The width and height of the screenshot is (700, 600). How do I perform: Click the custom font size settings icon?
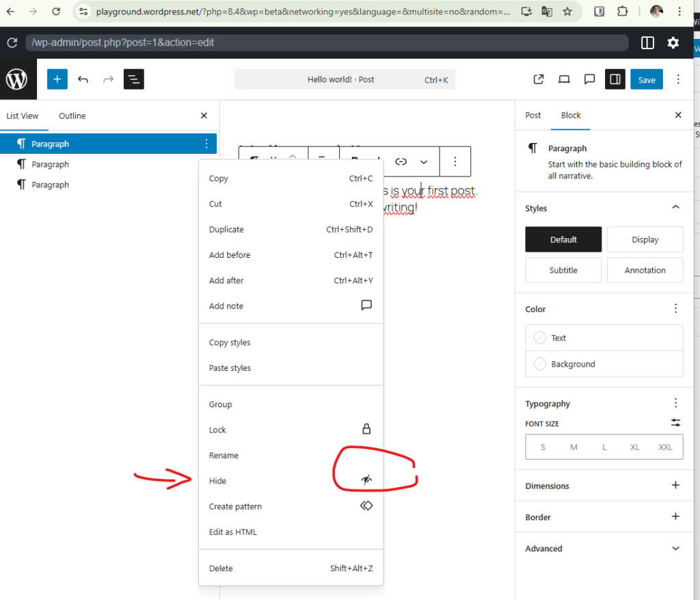pos(675,423)
